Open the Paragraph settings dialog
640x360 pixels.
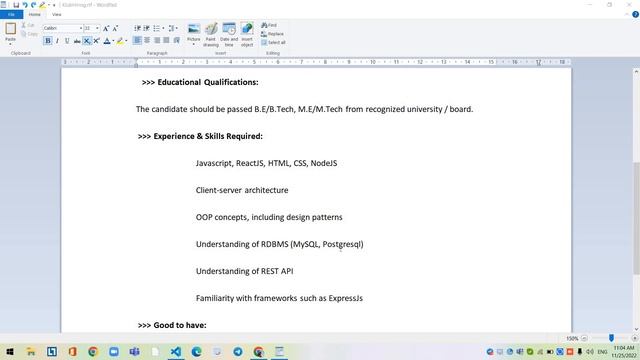point(177,40)
